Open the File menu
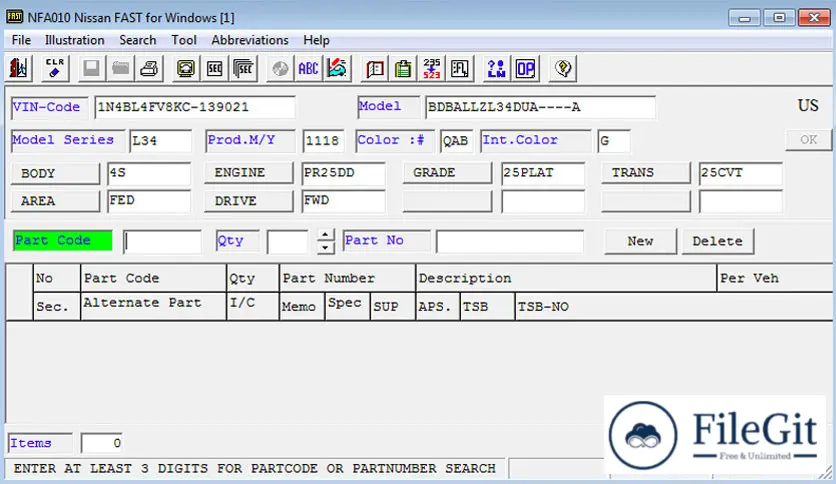Screen dimensions: 836x484 click(x=21, y=40)
